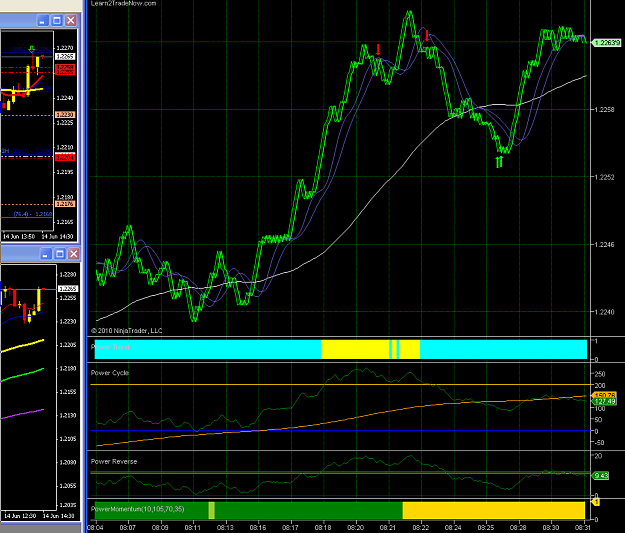Click the 08:24 time axis label
The image size is (625, 533).
(x=453, y=527)
